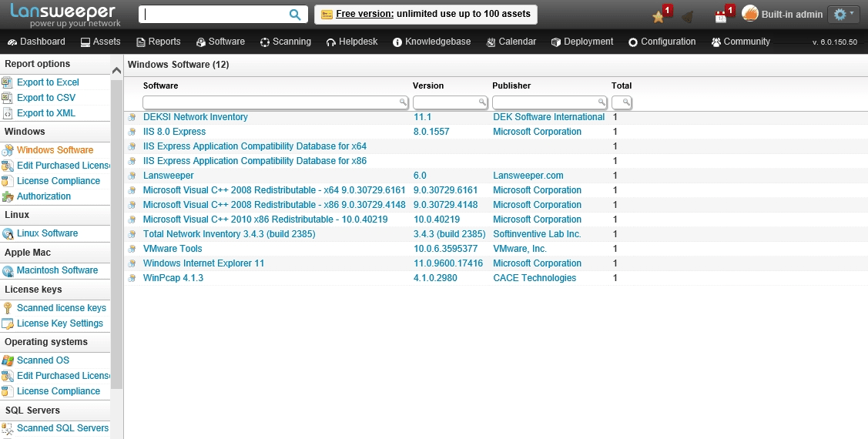Click the Software filter input field
868x439 pixels.
(x=275, y=102)
